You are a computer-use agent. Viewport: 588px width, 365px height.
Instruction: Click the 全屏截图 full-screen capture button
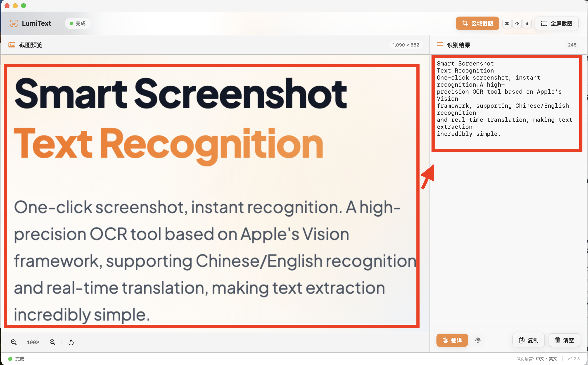tap(556, 23)
